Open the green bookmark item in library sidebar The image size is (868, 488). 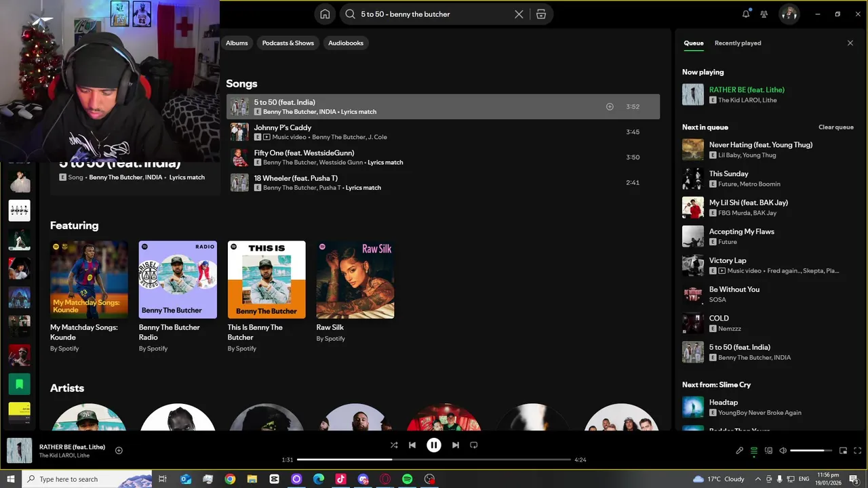click(x=19, y=384)
